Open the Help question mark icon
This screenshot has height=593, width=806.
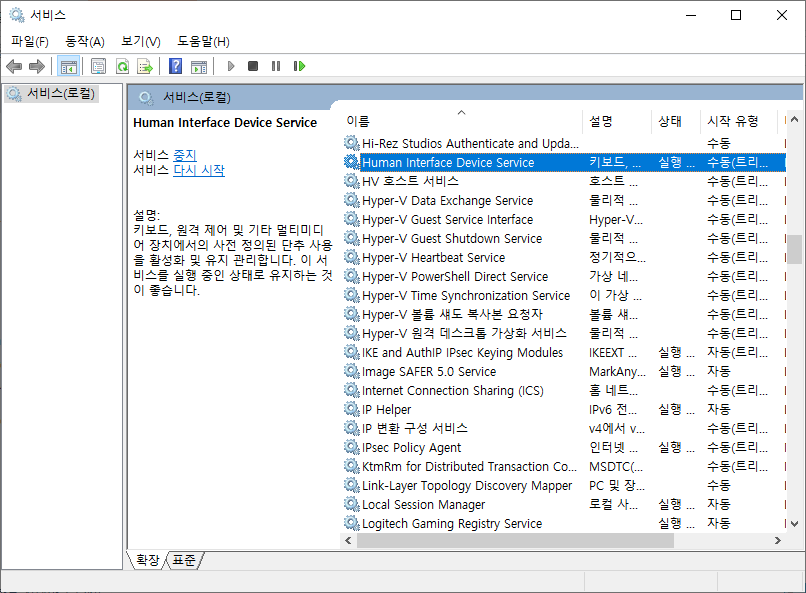tap(175, 66)
